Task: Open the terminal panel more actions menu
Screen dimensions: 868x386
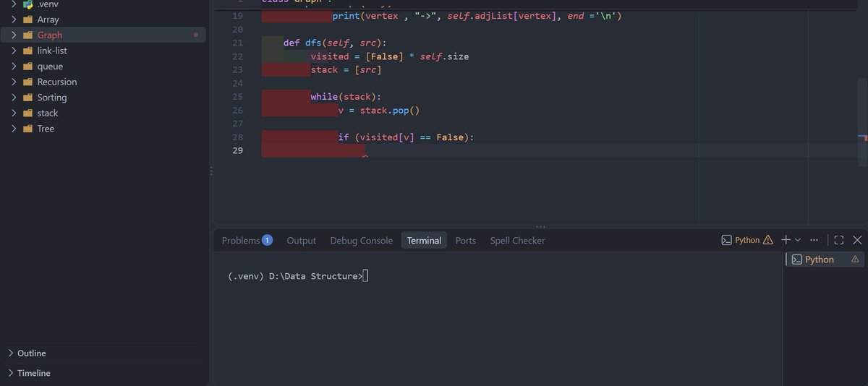Action: [814, 240]
